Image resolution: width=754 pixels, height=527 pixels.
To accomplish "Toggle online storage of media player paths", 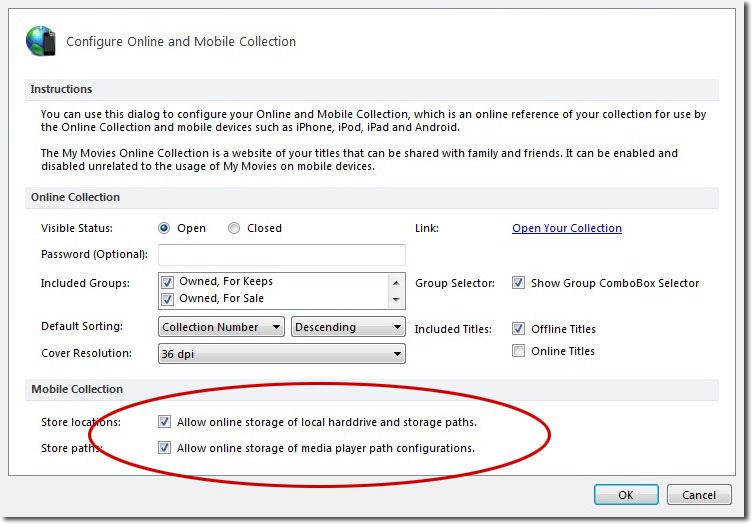I will click(165, 448).
